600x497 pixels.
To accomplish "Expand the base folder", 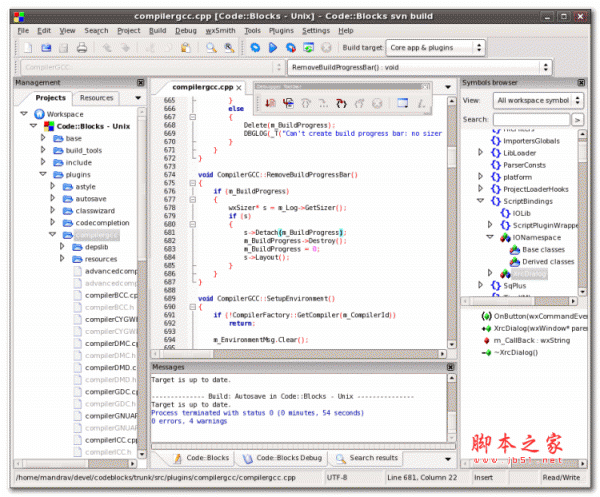I will coord(43,138).
